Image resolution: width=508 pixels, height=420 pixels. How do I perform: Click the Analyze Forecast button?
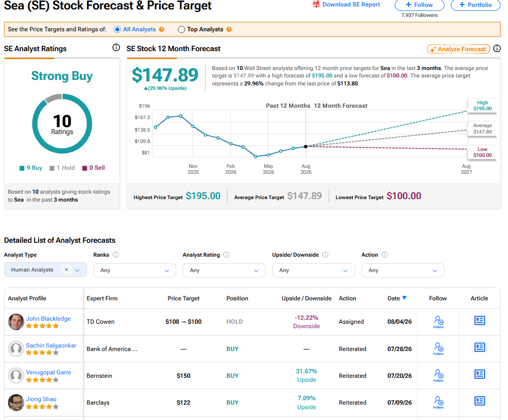coord(458,49)
